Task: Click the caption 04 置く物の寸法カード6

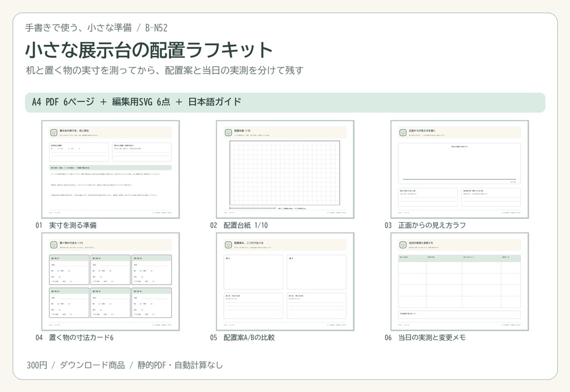Action: click(x=75, y=337)
